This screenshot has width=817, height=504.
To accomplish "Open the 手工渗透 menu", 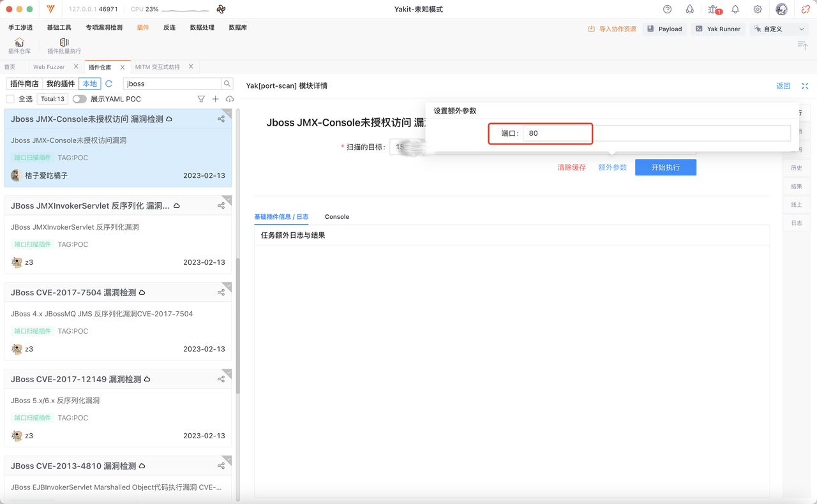I will (x=20, y=28).
